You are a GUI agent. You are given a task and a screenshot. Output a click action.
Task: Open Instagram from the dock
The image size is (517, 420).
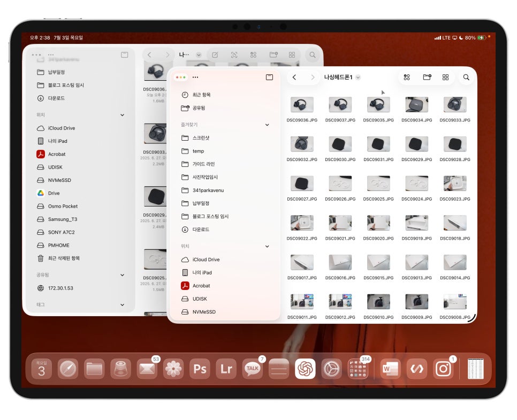pyautogui.click(x=443, y=369)
